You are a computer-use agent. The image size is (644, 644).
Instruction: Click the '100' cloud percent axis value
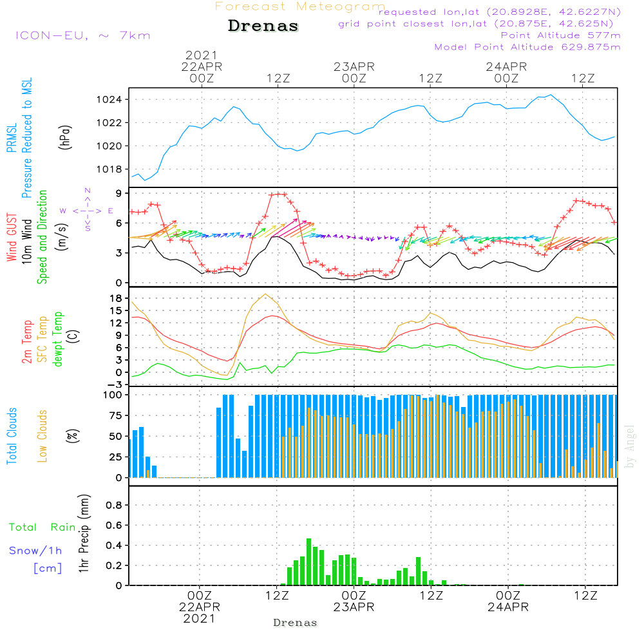pyautogui.click(x=113, y=395)
